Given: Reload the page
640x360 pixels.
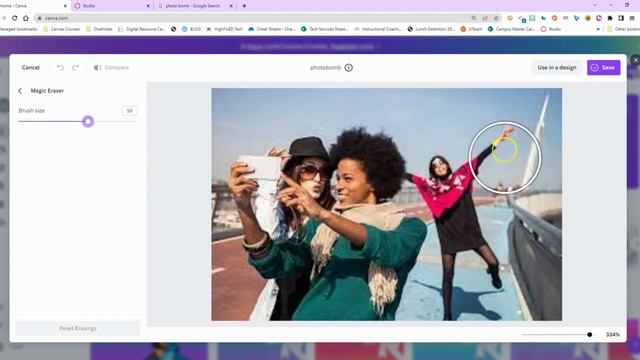Looking at the screenshot, I should pyautogui.click(x=15, y=18).
